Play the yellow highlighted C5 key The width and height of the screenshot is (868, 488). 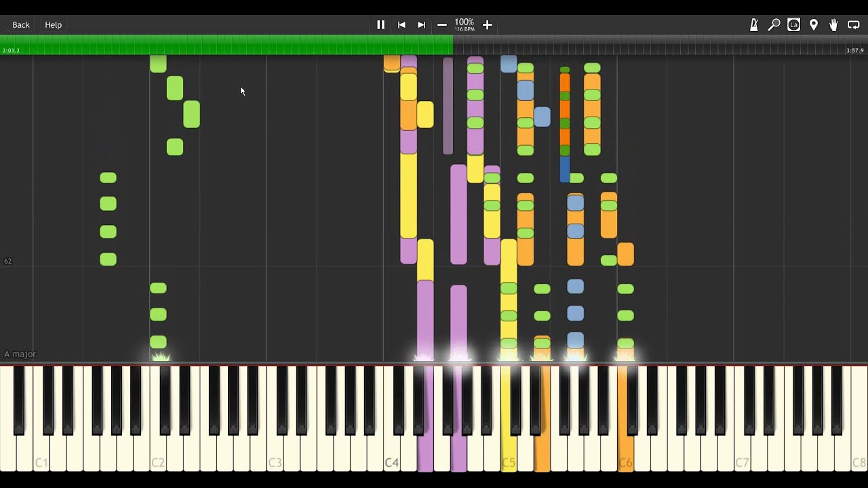pos(509,454)
